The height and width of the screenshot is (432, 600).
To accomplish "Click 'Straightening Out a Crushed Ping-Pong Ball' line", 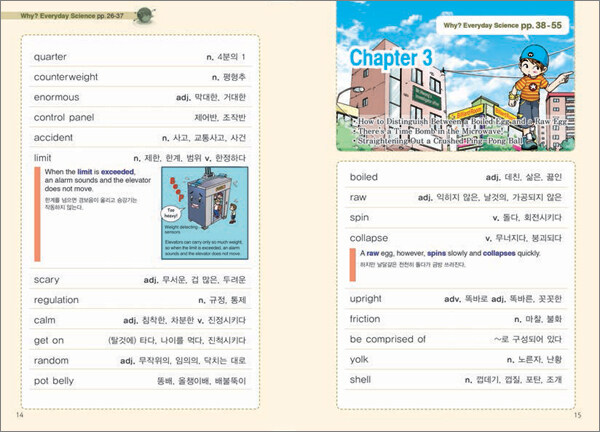I will point(440,141).
